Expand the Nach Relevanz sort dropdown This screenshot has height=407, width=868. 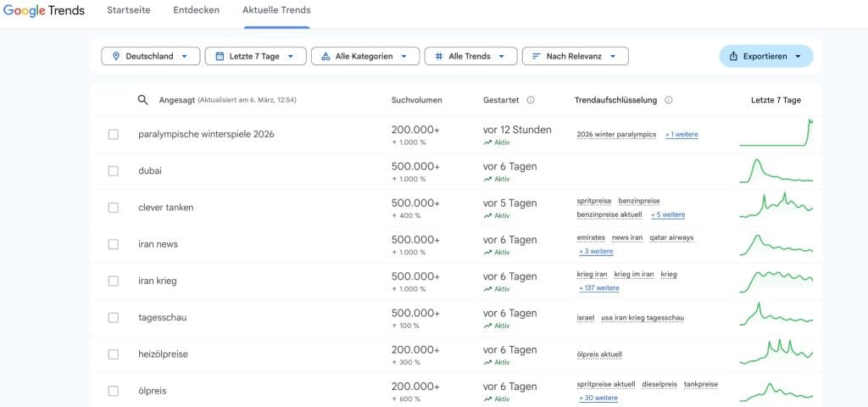tap(575, 56)
